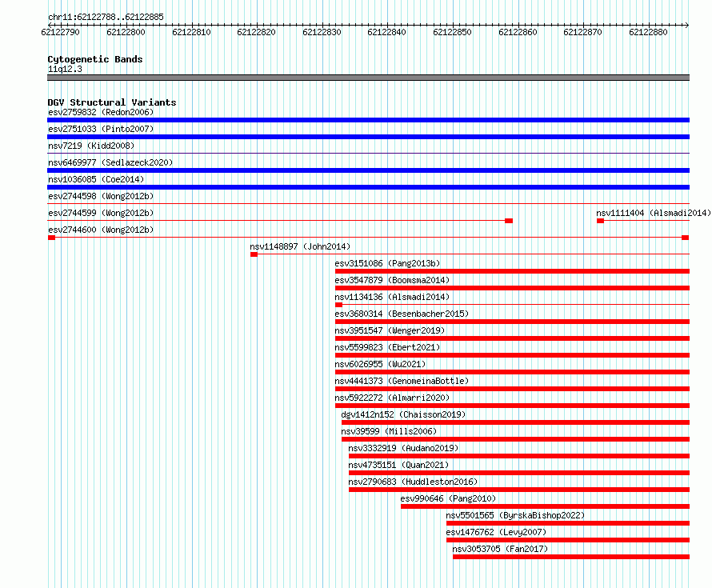Open nsv39599 (Mills2006) variant
The width and height of the screenshot is (712, 588).
389,431
